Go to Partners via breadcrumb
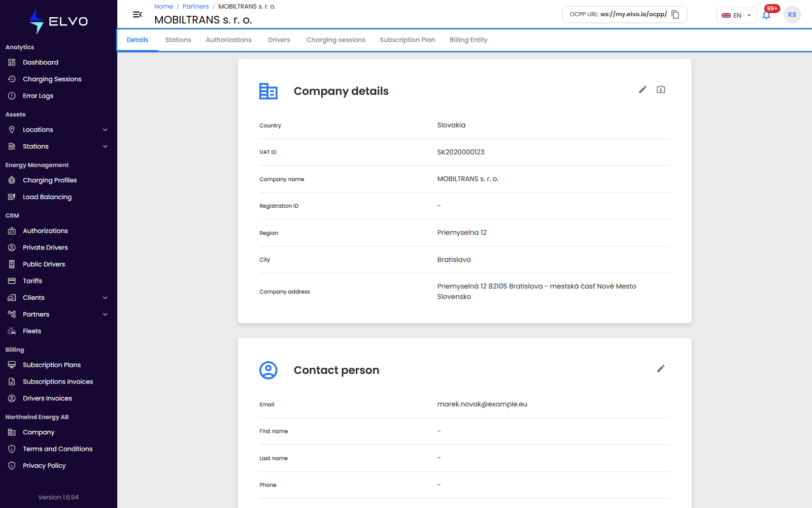812x508 pixels. 196,7
